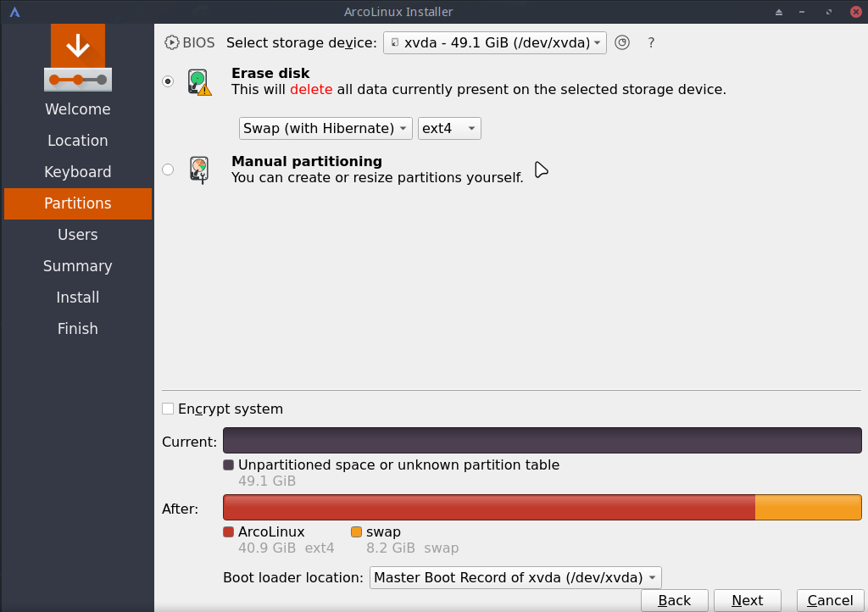
Task: Click the '40.9 GiB ext4' label
Action: pyautogui.click(x=287, y=548)
